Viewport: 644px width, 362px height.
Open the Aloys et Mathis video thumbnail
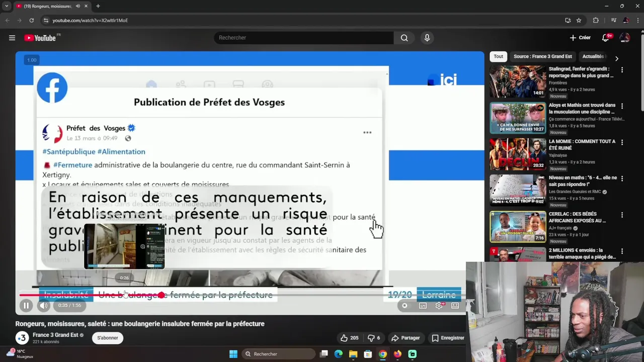click(x=518, y=118)
